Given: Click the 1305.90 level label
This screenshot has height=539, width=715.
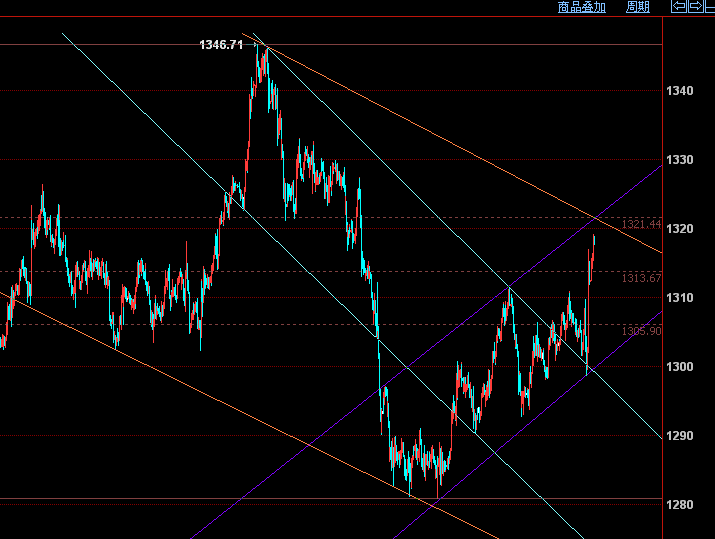Looking at the screenshot, I should [641, 331].
